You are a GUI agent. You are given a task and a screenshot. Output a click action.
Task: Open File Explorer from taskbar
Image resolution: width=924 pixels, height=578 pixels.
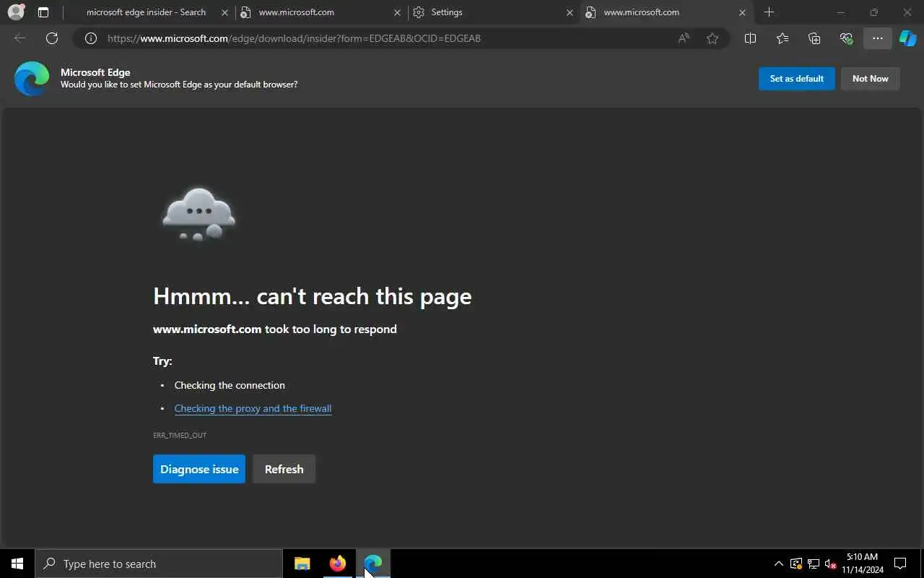click(302, 564)
